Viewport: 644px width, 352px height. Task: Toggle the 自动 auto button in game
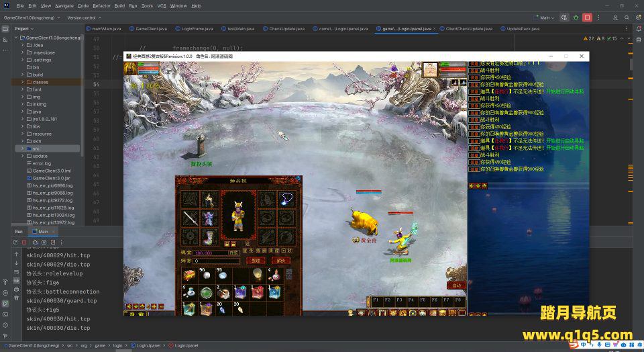click(x=456, y=285)
